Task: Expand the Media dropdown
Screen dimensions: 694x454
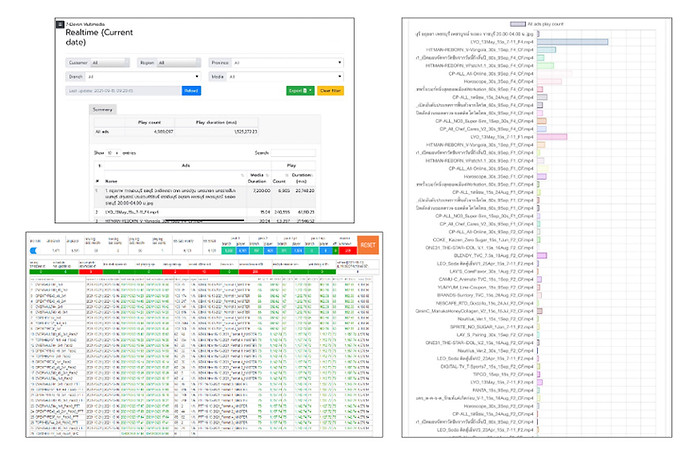Action: click(285, 77)
